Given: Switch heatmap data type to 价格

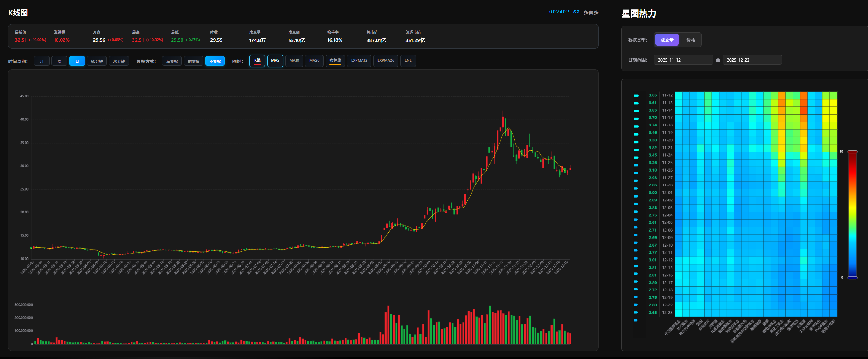Looking at the screenshot, I should [690, 40].
